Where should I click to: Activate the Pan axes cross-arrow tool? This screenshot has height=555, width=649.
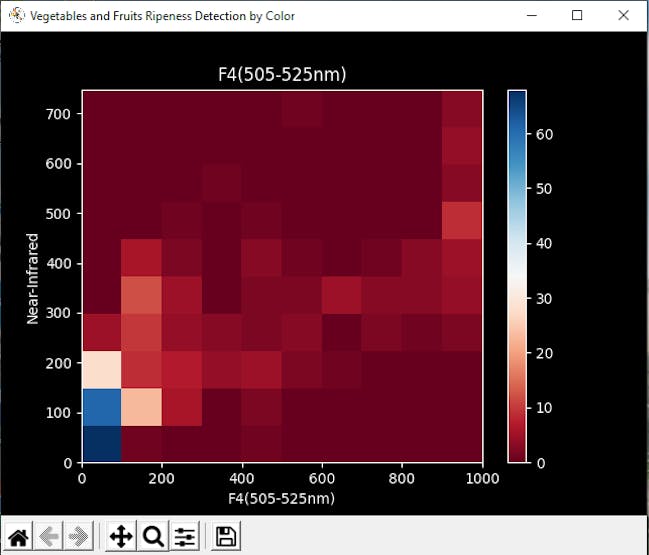coord(121,537)
